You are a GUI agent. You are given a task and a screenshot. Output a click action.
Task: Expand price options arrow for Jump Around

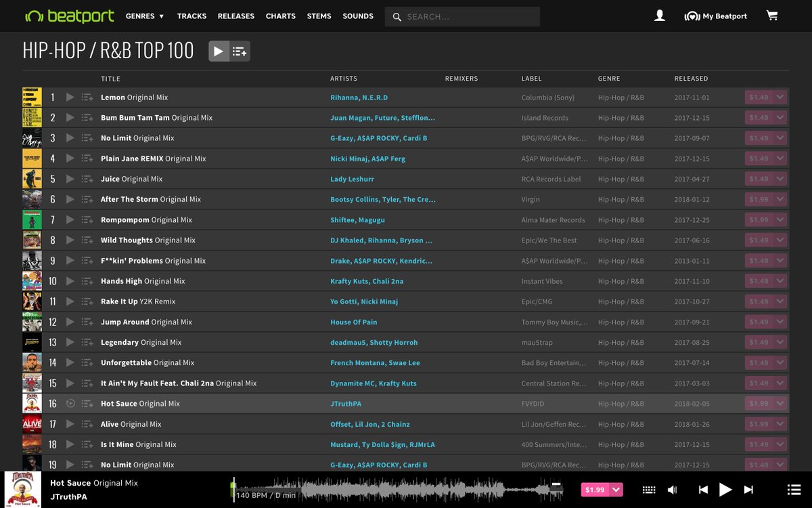click(x=780, y=322)
